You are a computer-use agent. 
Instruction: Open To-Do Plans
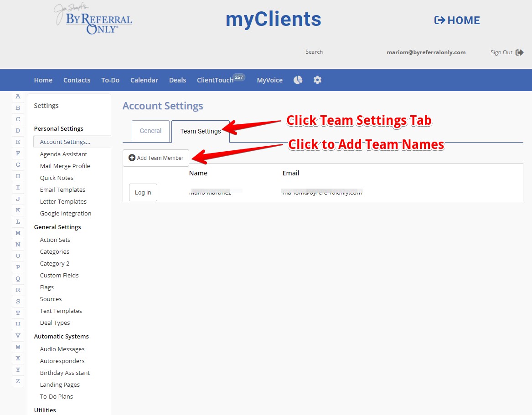[x=57, y=397]
